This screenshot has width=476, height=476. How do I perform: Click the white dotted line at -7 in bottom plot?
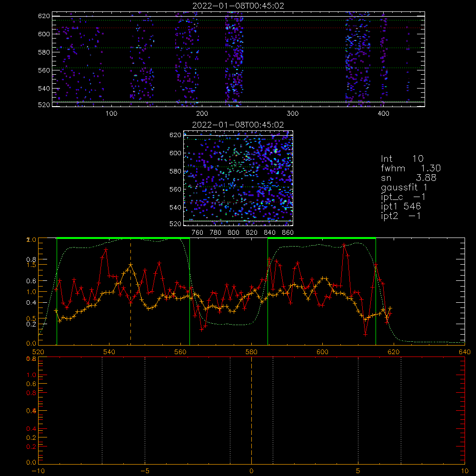pos(102,410)
